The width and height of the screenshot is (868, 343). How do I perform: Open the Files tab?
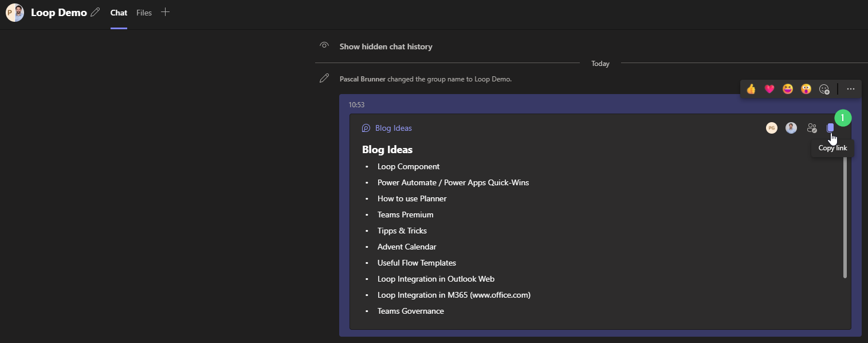[144, 13]
